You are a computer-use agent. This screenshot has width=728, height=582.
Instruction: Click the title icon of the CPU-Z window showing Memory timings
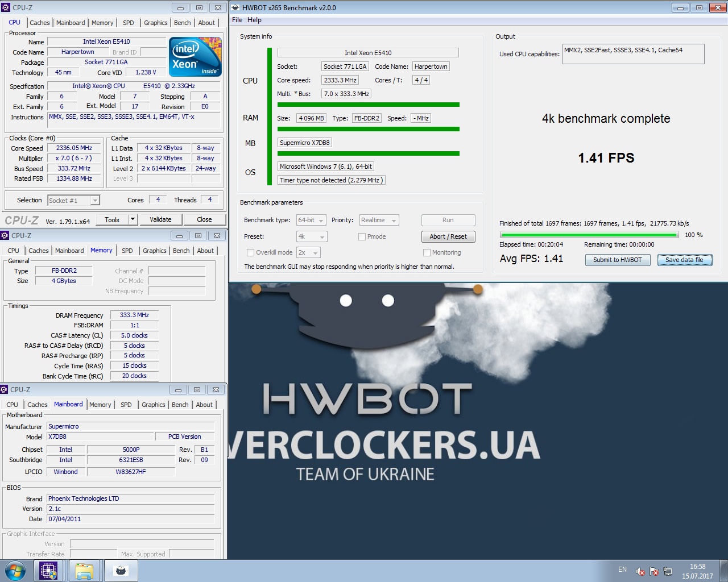[5, 235]
